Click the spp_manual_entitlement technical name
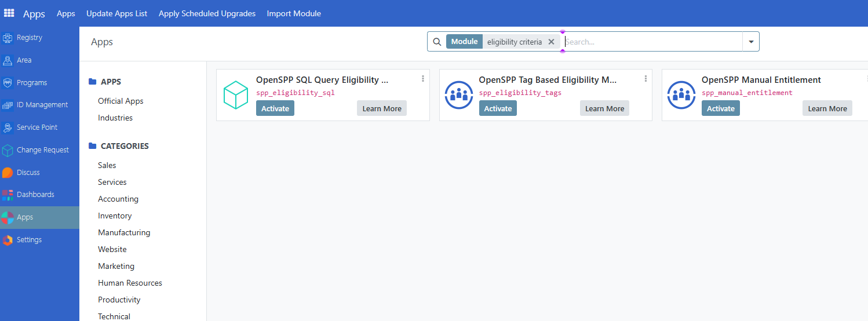 click(747, 93)
